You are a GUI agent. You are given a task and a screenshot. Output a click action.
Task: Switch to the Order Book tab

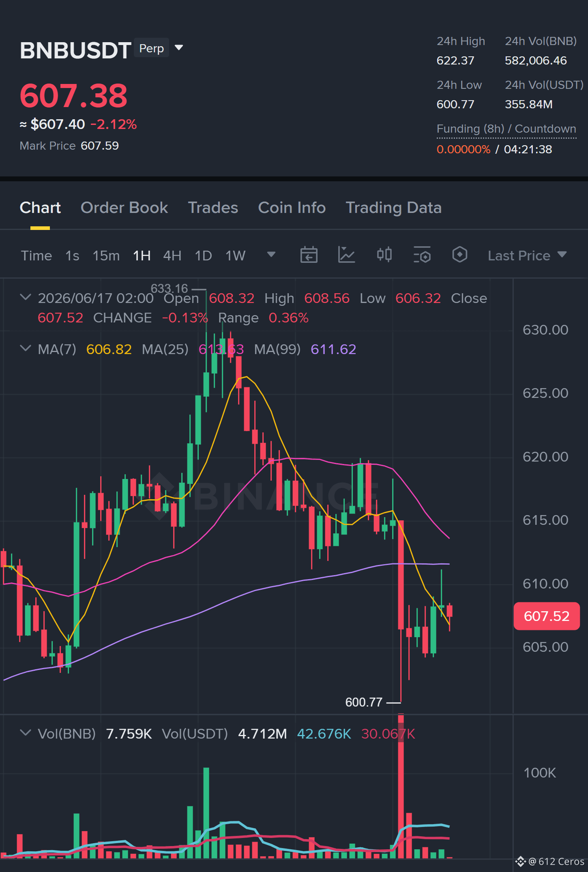pos(124,208)
